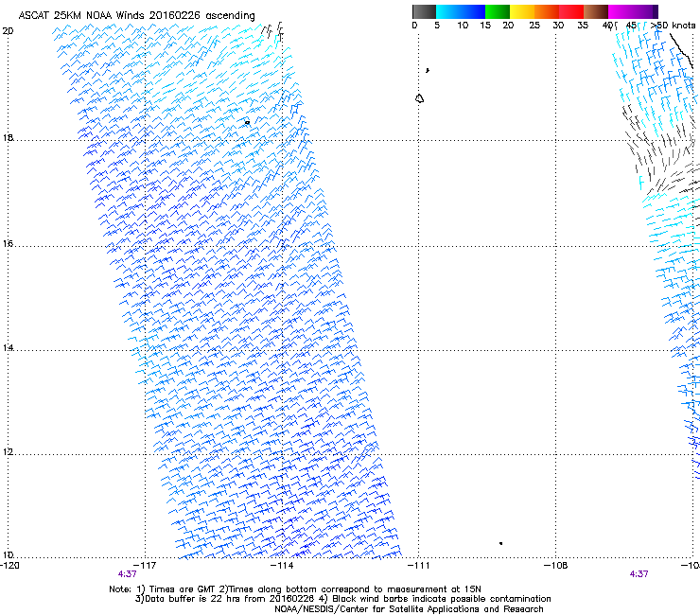Screen dimensions: 700x615
Task: Click the latitude axis label "18"
Action: [8, 137]
